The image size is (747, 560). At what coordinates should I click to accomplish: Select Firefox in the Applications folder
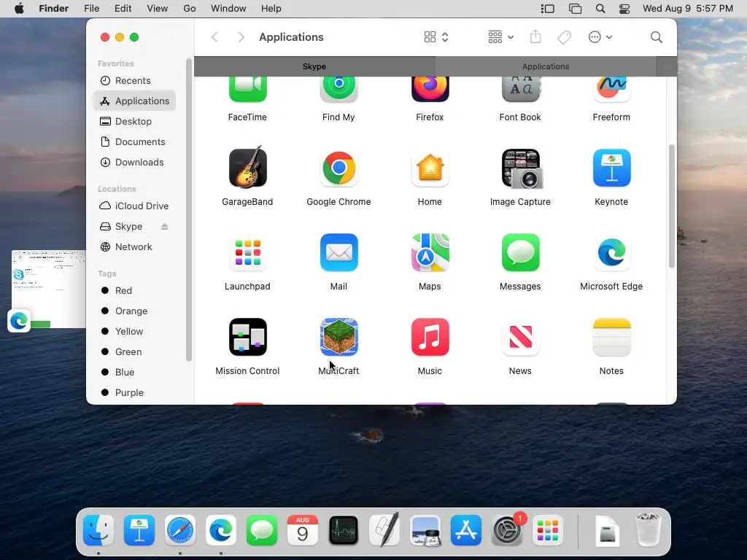pos(430,90)
